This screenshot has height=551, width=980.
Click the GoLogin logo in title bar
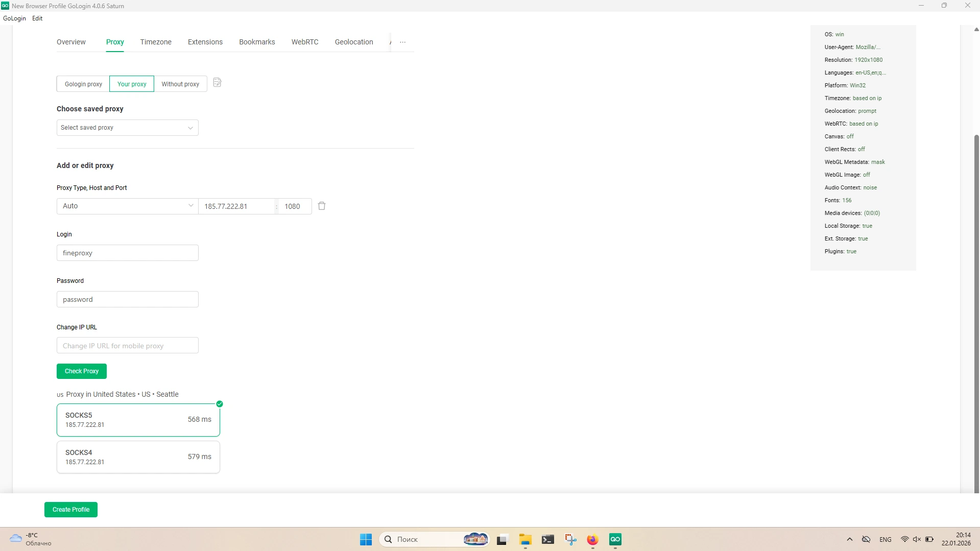[x=5, y=6]
